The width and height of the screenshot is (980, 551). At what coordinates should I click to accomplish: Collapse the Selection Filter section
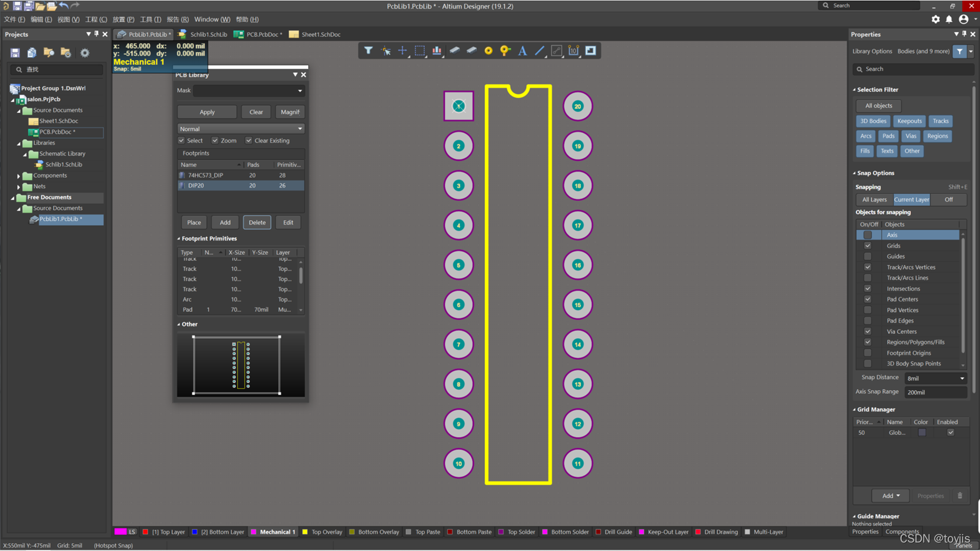[854, 90]
